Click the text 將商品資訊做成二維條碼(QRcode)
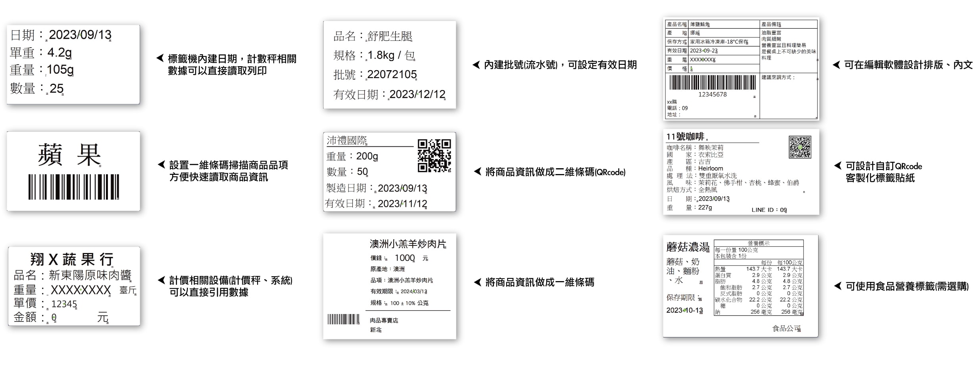Image resolution: width=980 pixels, height=383 pixels. [555, 172]
